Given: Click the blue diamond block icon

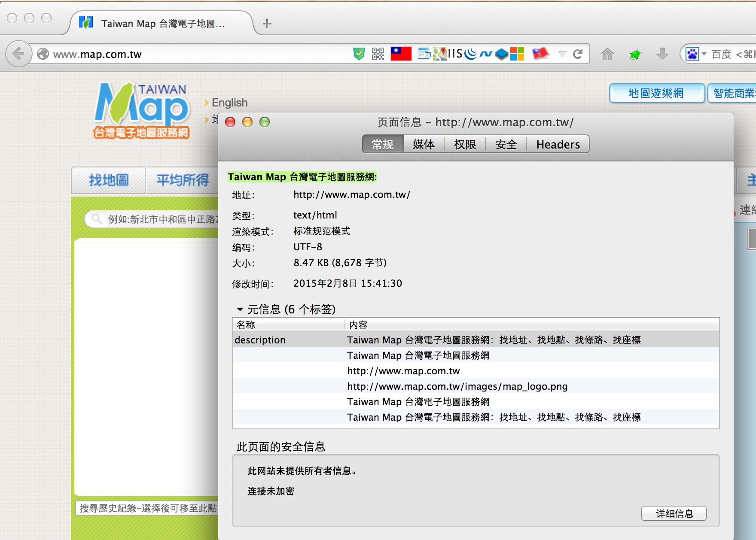Looking at the screenshot, I should (501, 54).
